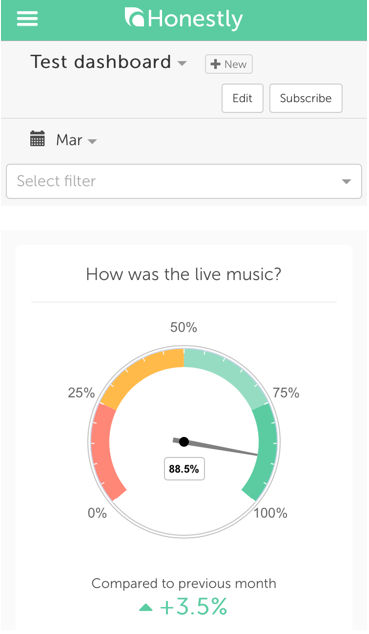Image resolution: width=369 pixels, height=634 pixels.
Task: Click the dark green gauge segment
Action: click(x=263, y=451)
